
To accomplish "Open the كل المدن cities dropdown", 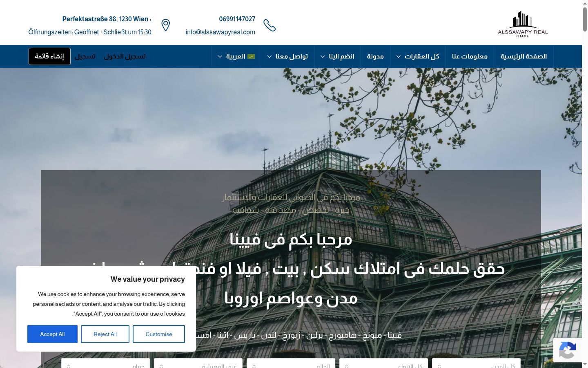I will pyautogui.click(x=476, y=364).
